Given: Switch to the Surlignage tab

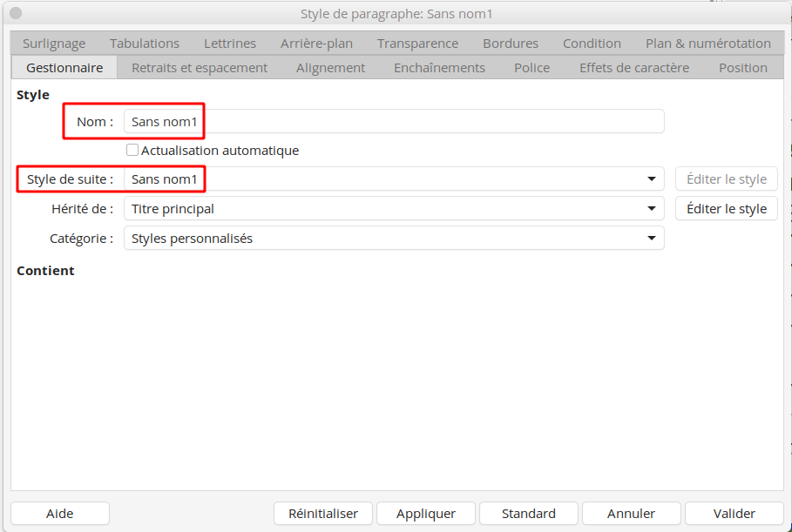Looking at the screenshot, I should tap(54, 44).
